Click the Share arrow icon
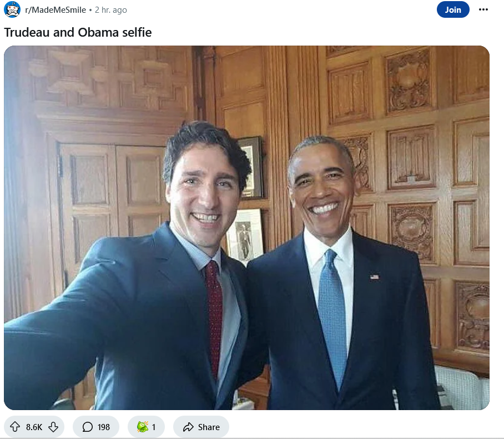The width and height of the screenshot is (504, 439). point(188,427)
